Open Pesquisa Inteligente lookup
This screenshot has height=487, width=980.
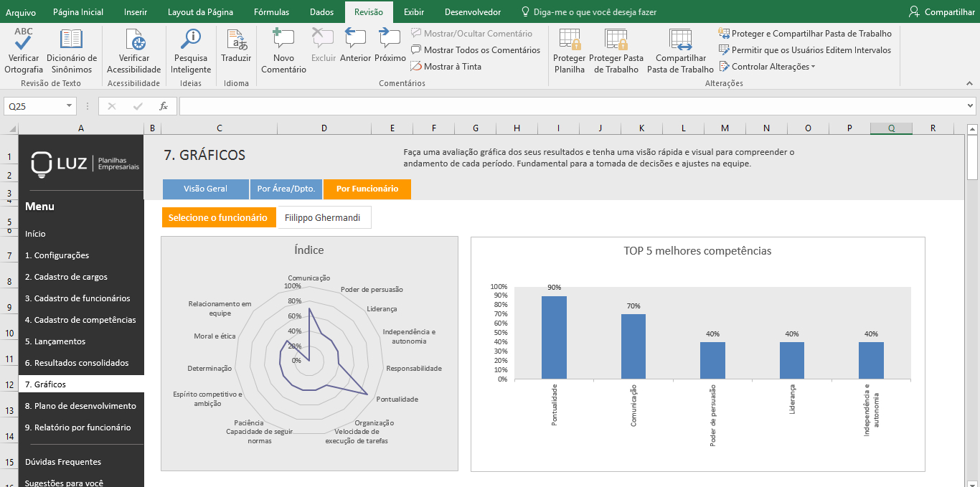[191, 40]
